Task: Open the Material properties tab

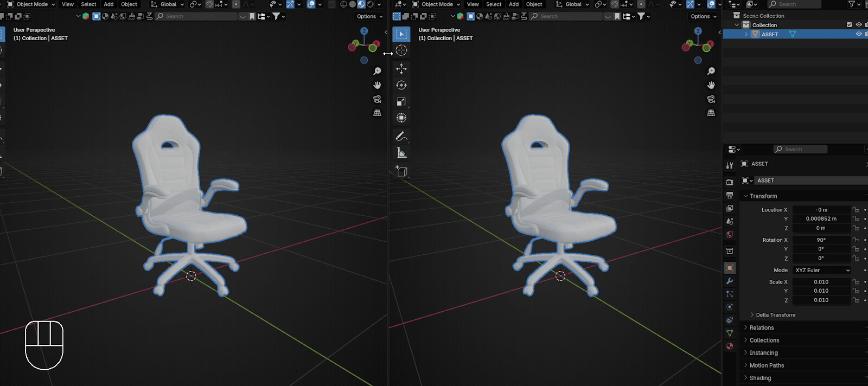Action: click(x=730, y=346)
